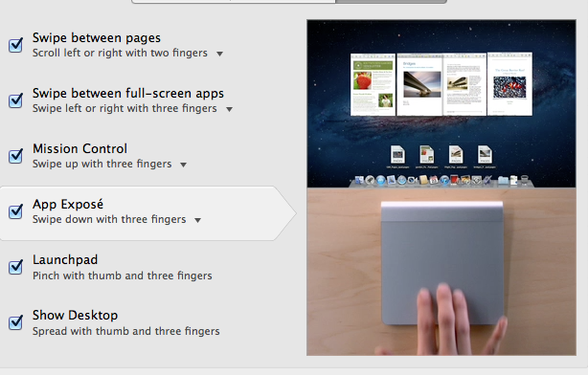Image resolution: width=588 pixels, height=375 pixels.
Task: Click the strawberry newsletter window in preview
Action: (x=373, y=84)
